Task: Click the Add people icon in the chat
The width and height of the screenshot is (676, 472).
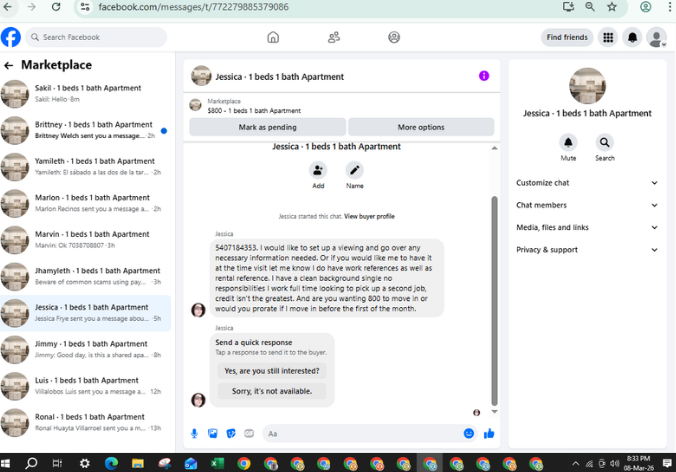Action: tap(318, 170)
